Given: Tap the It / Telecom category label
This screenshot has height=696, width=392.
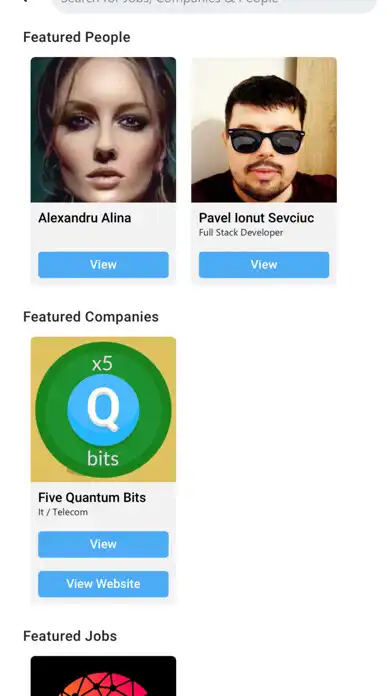Looking at the screenshot, I should click(63, 512).
